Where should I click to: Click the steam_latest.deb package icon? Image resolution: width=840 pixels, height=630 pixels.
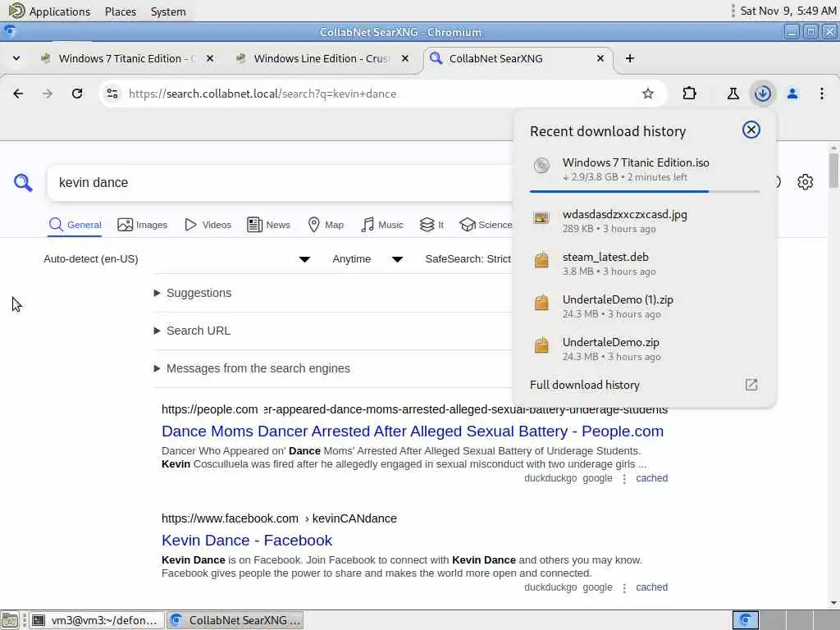pos(541,260)
